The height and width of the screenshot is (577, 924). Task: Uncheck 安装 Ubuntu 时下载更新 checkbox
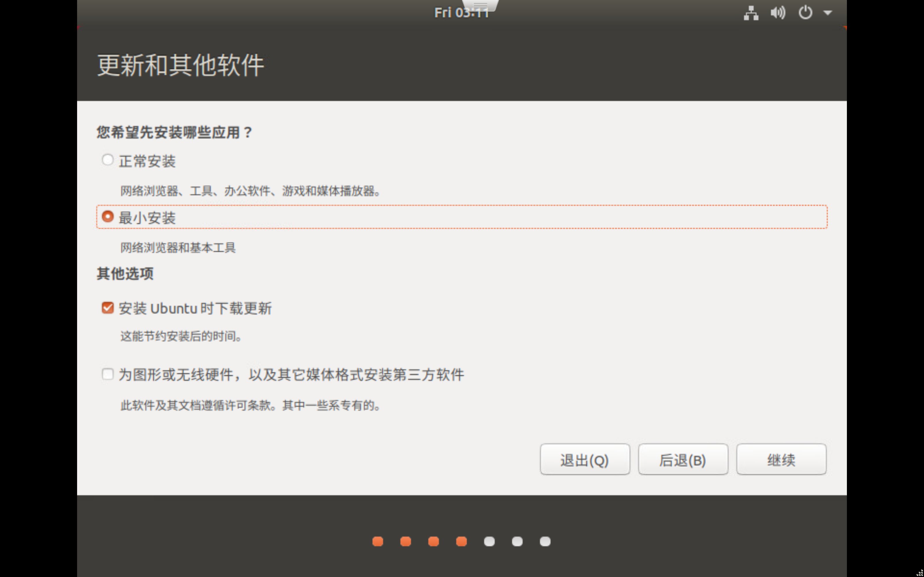pos(108,308)
